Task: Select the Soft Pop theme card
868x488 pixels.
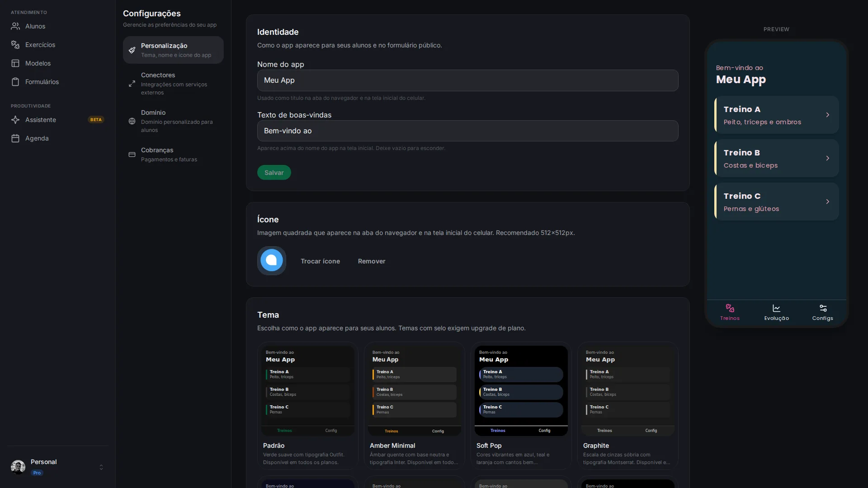Action: (521, 406)
